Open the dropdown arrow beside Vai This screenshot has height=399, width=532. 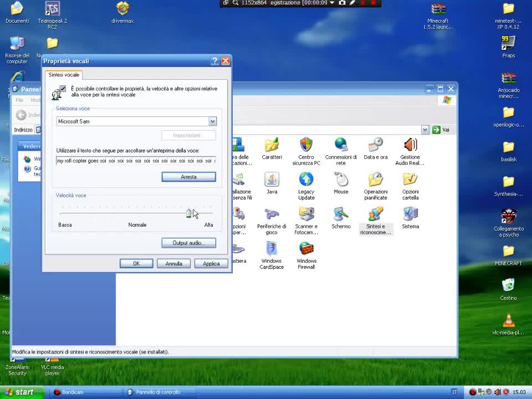pyautogui.click(x=425, y=130)
